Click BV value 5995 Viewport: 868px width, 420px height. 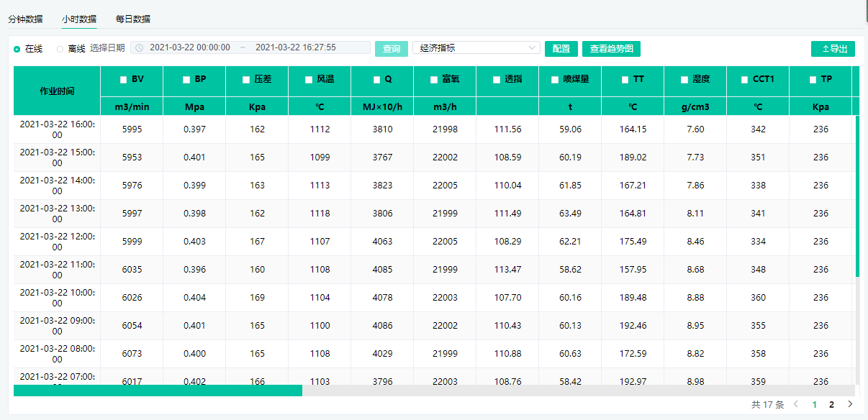point(132,129)
